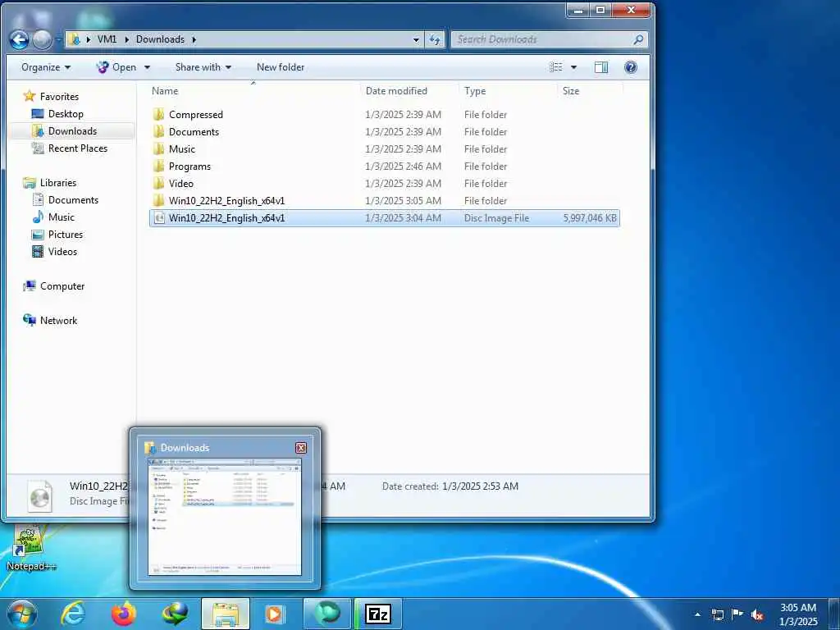This screenshot has width=840, height=630.
Task: Expand the arrow after Downloads breadcrumb
Action: coord(194,39)
